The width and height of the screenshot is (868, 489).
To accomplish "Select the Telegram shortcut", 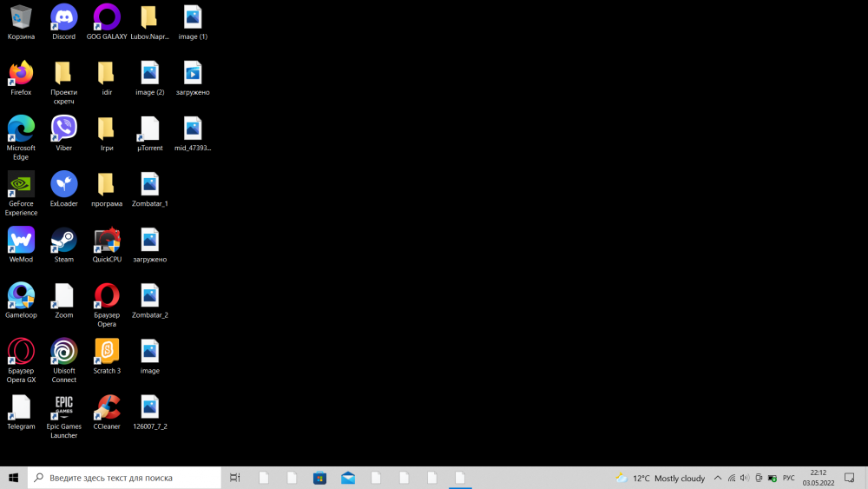I will point(21,412).
